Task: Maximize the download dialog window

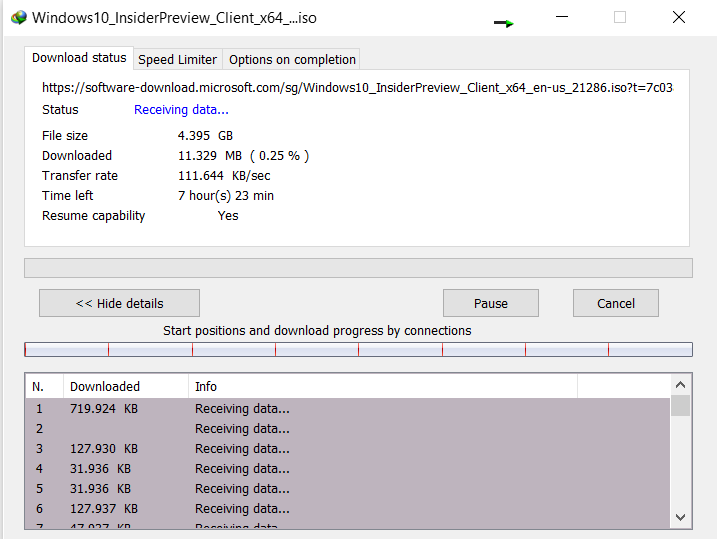Action: 620,18
